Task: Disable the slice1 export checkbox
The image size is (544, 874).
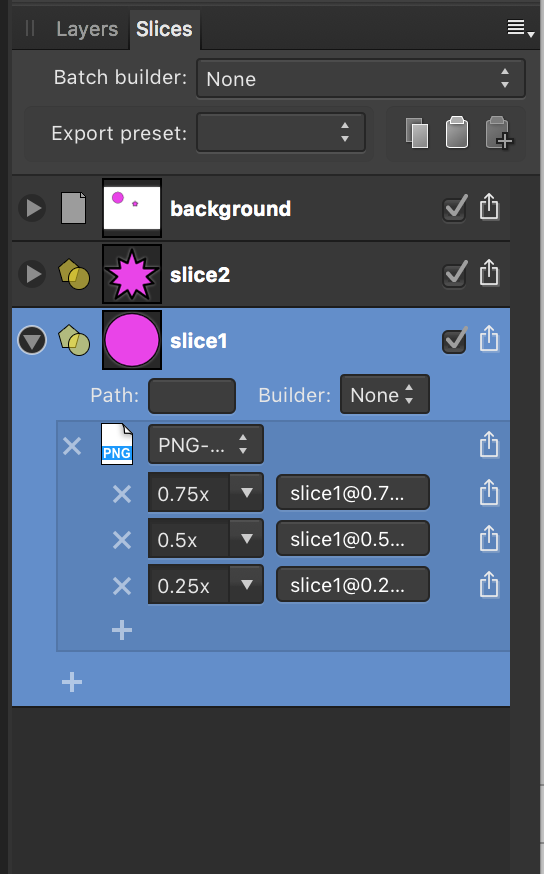Action: 455,340
